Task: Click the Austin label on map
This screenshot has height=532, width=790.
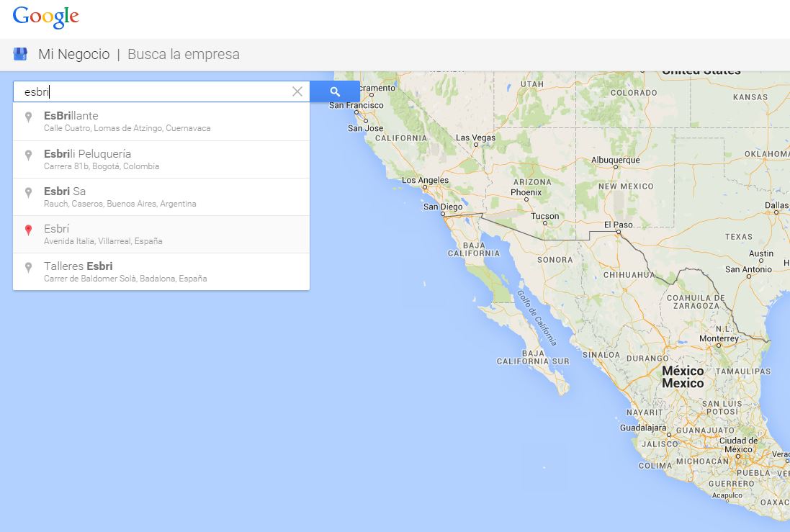Action: point(760,253)
